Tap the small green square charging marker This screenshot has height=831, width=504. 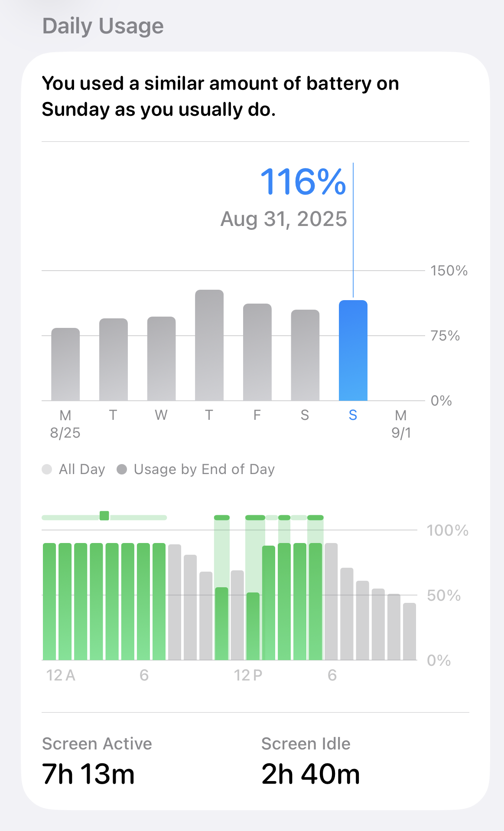click(104, 516)
